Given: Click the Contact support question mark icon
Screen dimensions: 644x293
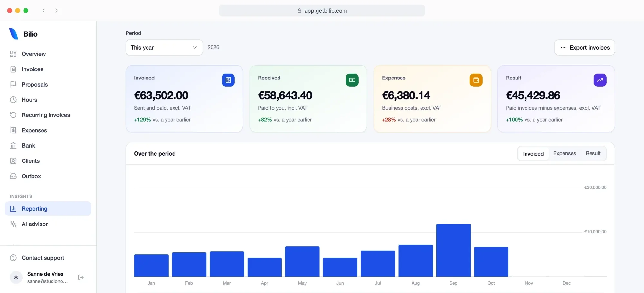Looking at the screenshot, I should 13,258.
